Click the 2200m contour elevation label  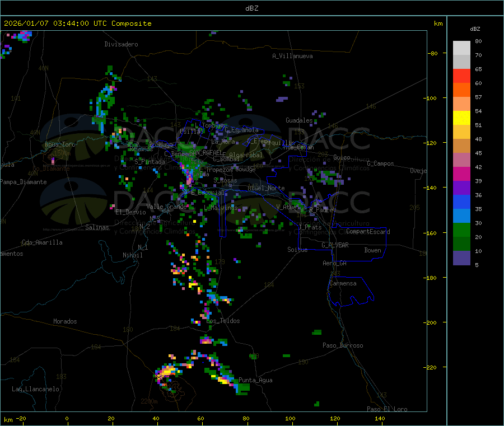[149, 401]
